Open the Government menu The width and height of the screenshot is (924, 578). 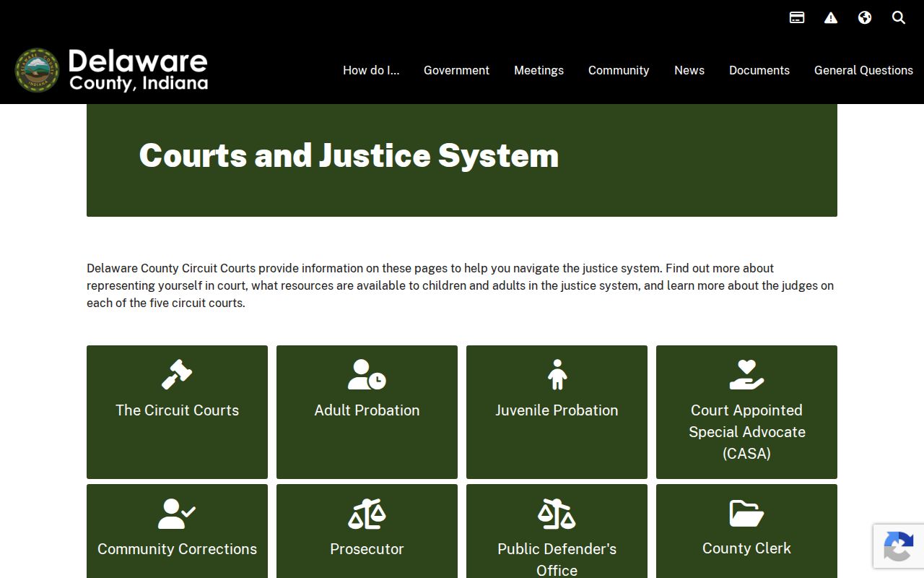pyautogui.click(x=456, y=70)
